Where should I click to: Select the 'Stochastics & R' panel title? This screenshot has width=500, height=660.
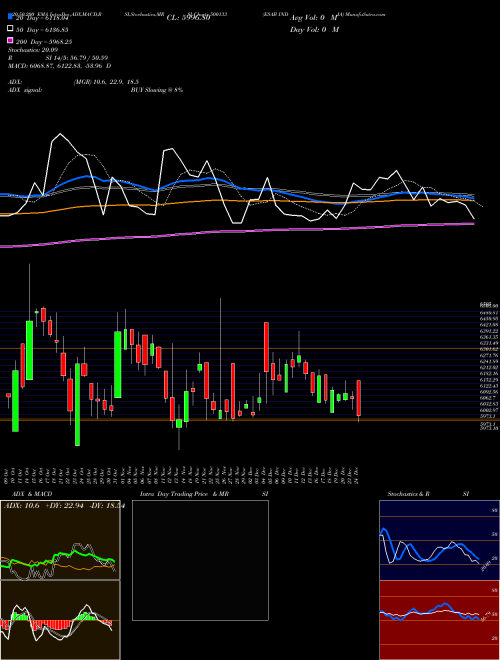(408, 494)
